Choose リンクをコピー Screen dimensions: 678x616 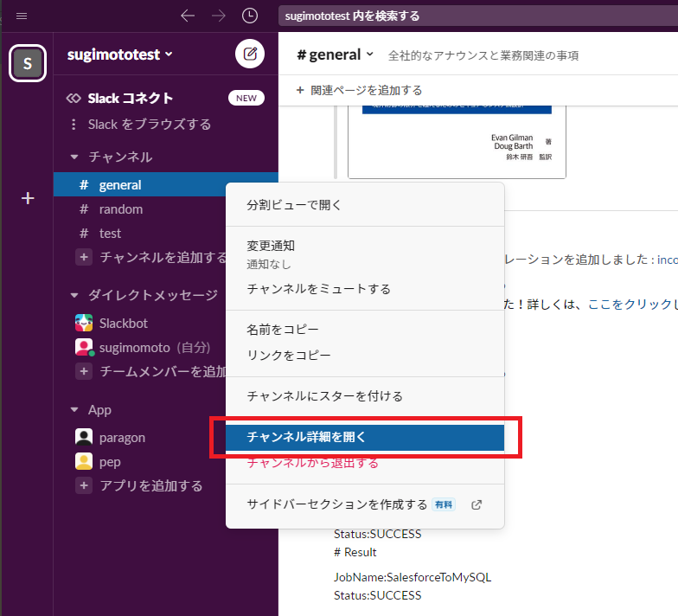(365, 355)
